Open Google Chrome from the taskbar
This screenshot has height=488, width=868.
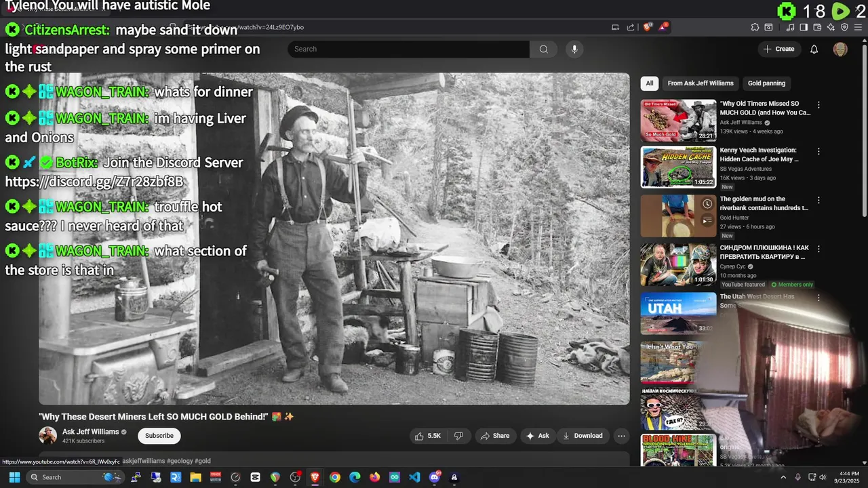[x=335, y=477]
